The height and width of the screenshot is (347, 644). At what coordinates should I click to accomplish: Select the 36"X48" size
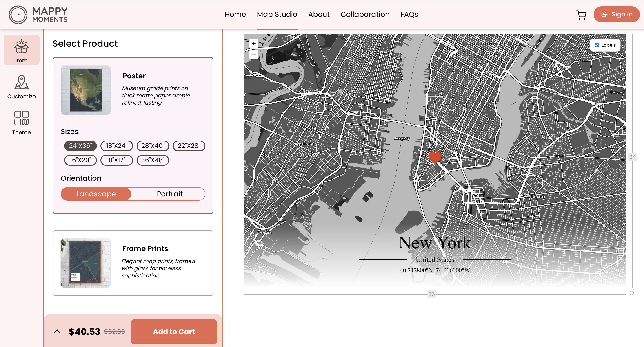tap(153, 160)
